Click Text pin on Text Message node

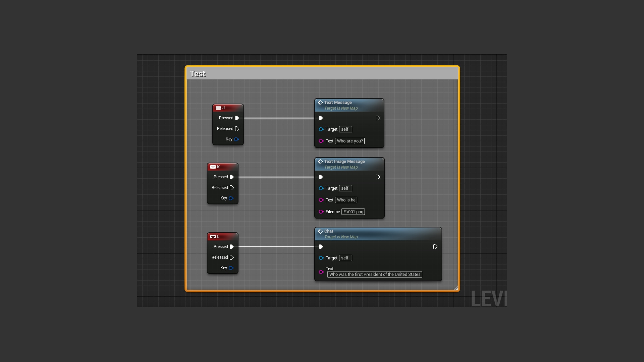point(321,141)
